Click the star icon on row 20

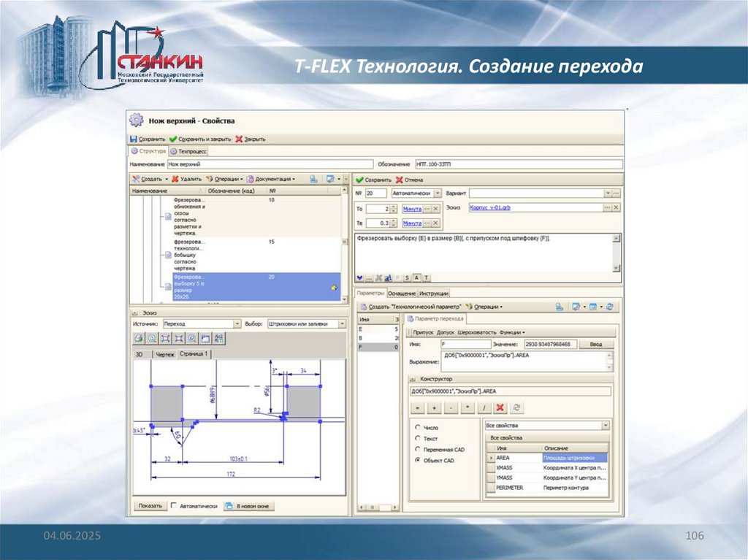334,287
